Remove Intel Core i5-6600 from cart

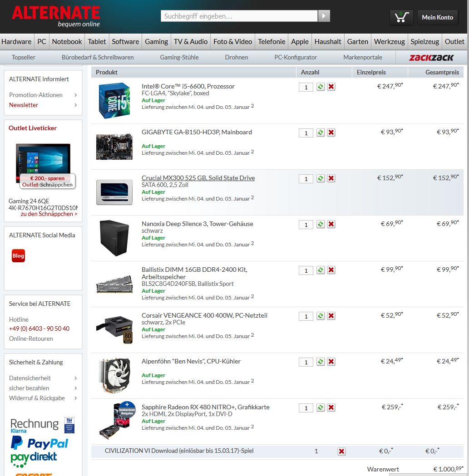(x=331, y=87)
